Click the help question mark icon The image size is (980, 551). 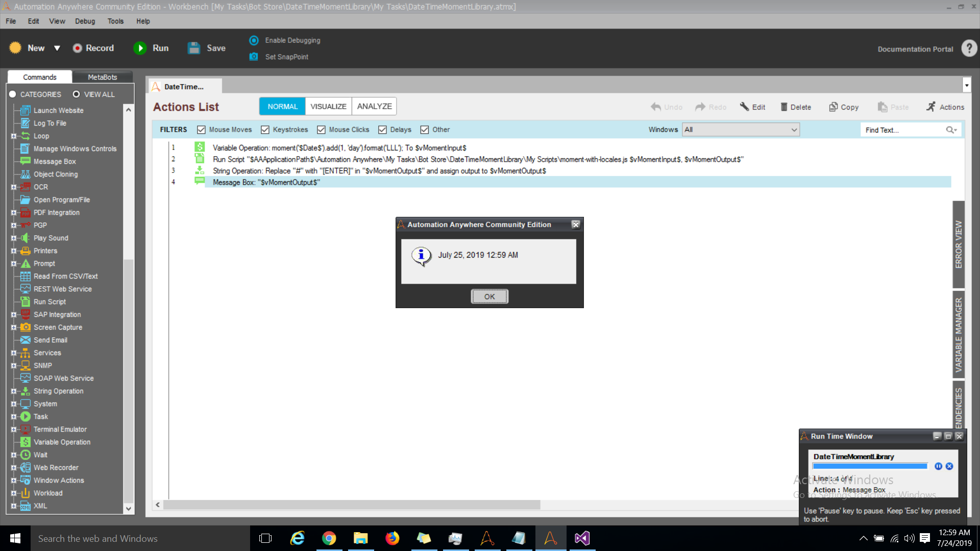pos(969,48)
